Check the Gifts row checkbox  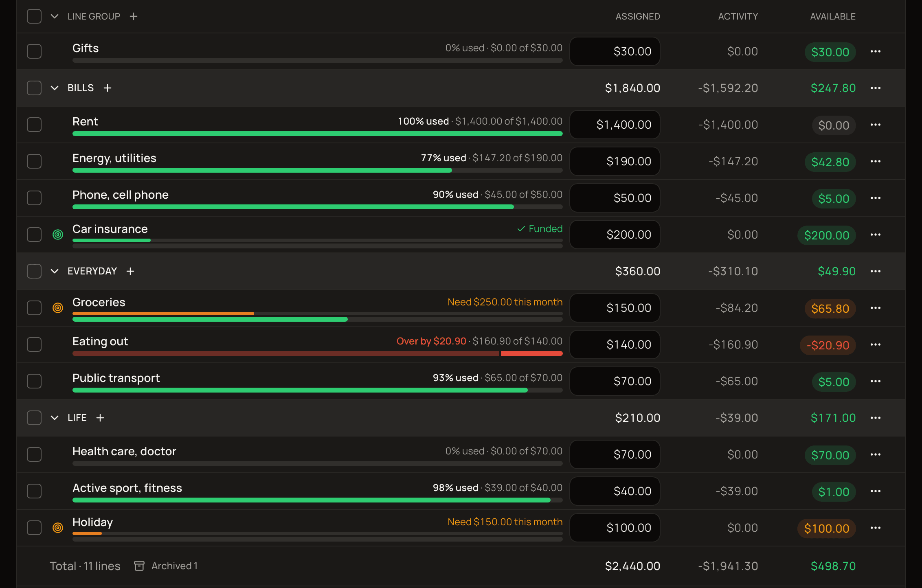tap(34, 51)
